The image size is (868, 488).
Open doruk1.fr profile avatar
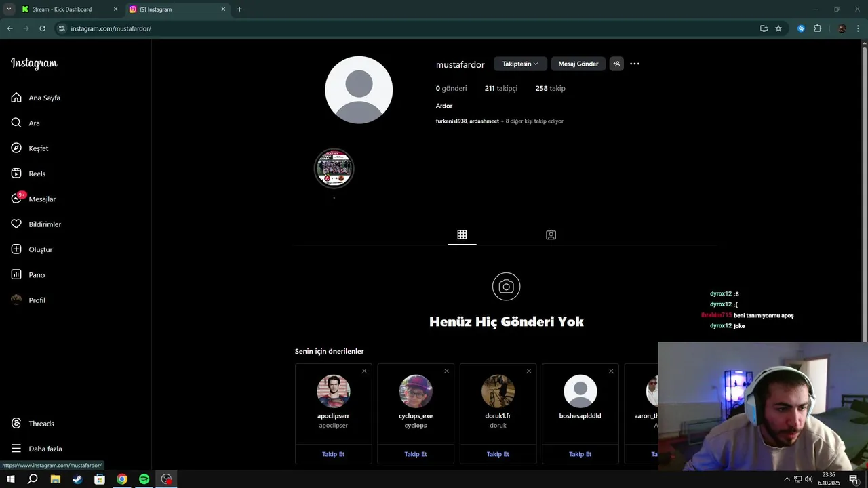[x=498, y=391]
